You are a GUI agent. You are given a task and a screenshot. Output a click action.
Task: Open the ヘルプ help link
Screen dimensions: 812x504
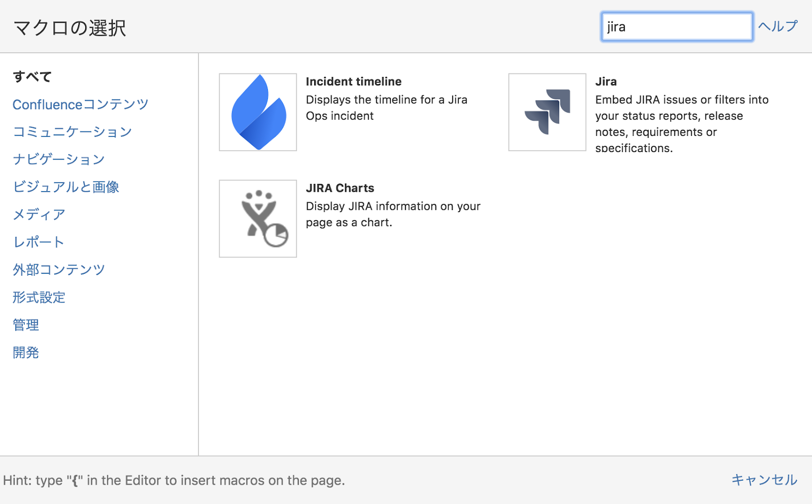778,26
